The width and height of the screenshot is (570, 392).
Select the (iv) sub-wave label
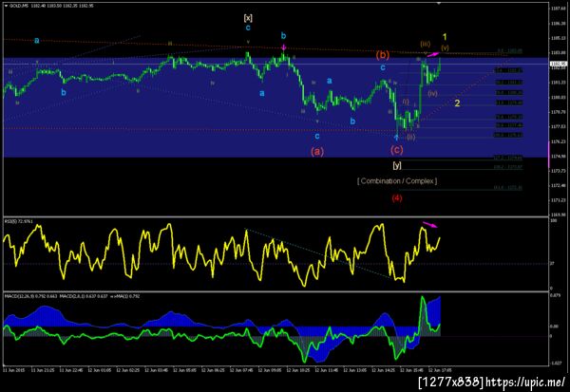click(x=432, y=93)
